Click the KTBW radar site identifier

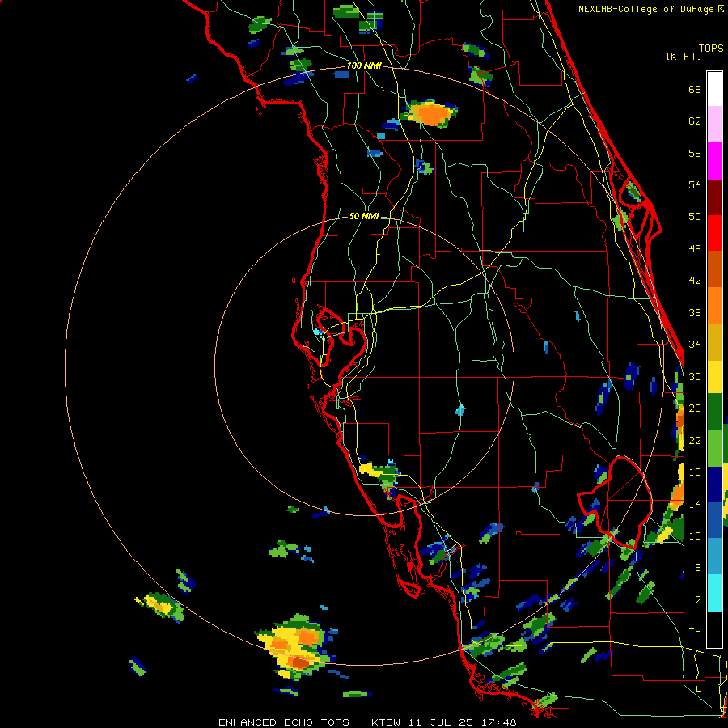[387, 722]
